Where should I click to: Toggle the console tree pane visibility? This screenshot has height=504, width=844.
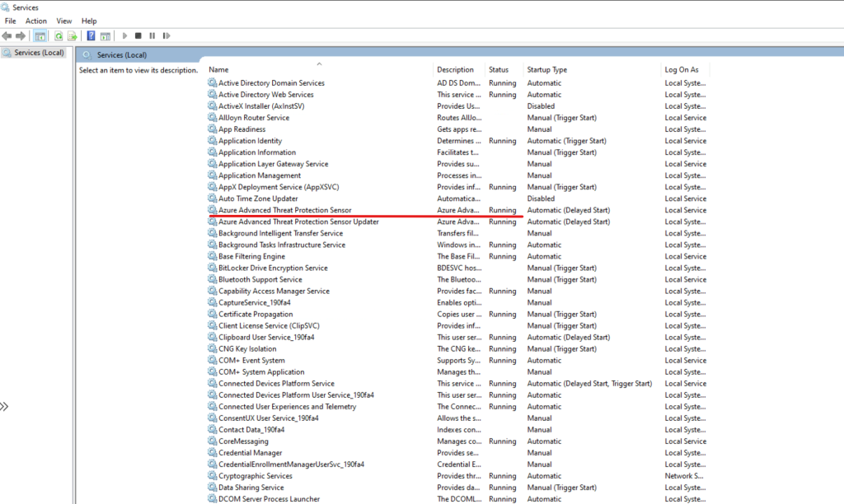[x=40, y=35]
